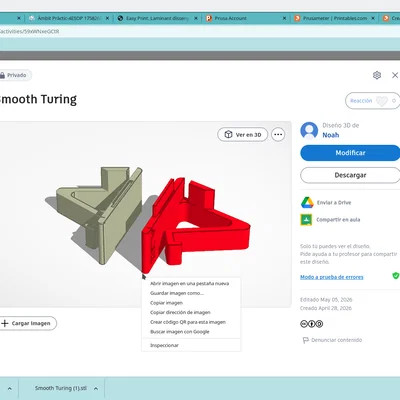Expand the Smooth Turing (1).stl download options arrow
The image size is (400, 400).
tap(96, 389)
